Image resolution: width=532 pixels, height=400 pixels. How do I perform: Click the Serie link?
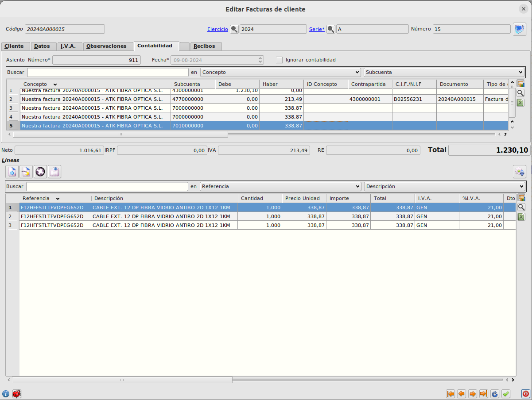(x=317, y=29)
